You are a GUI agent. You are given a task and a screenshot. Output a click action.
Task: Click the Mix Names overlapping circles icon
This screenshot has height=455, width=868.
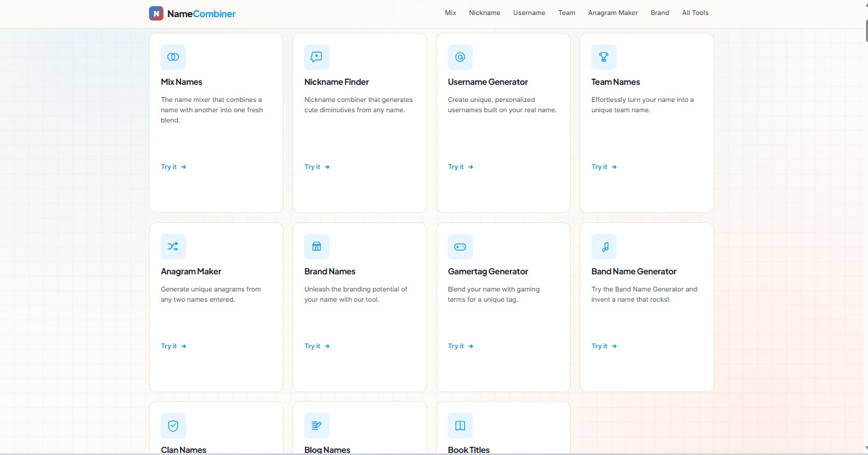coord(173,57)
